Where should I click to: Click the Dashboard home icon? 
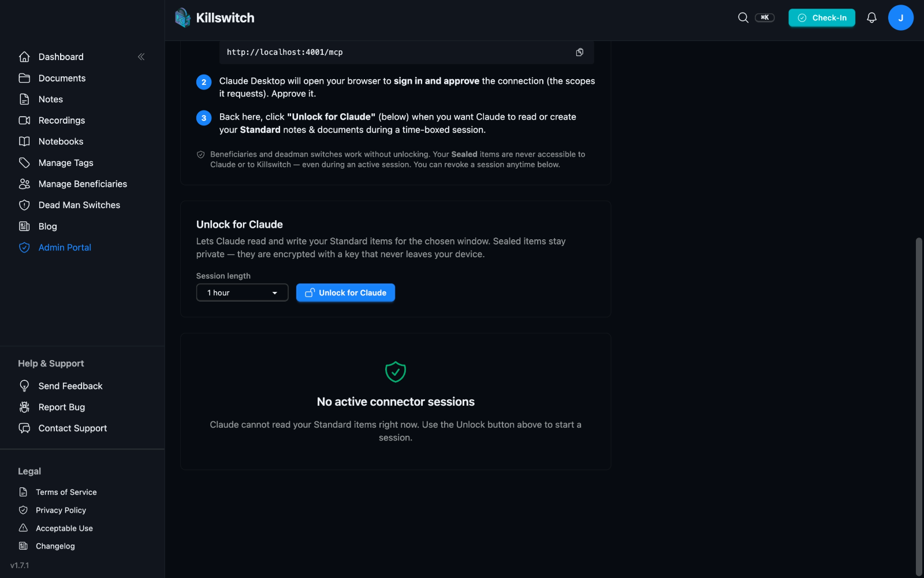click(x=24, y=57)
